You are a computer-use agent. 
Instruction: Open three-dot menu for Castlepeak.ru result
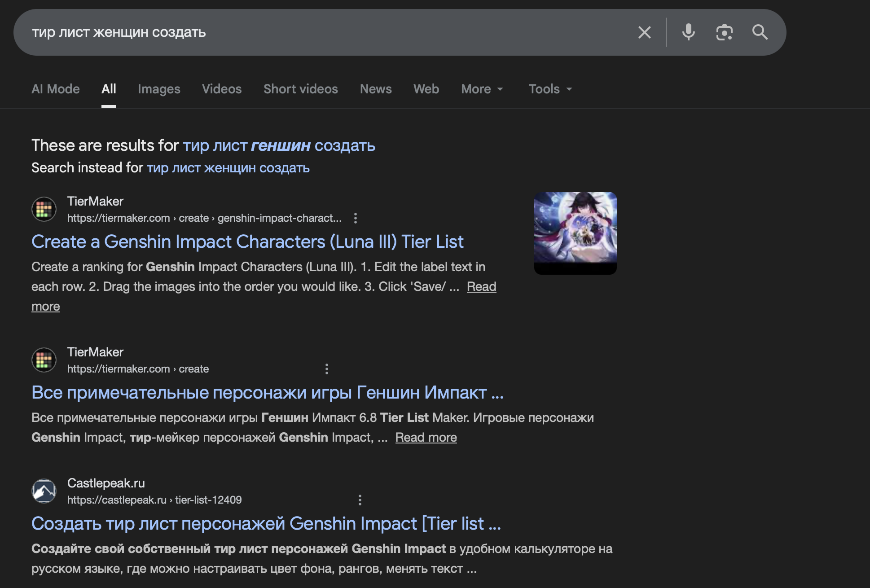[360, 500]
